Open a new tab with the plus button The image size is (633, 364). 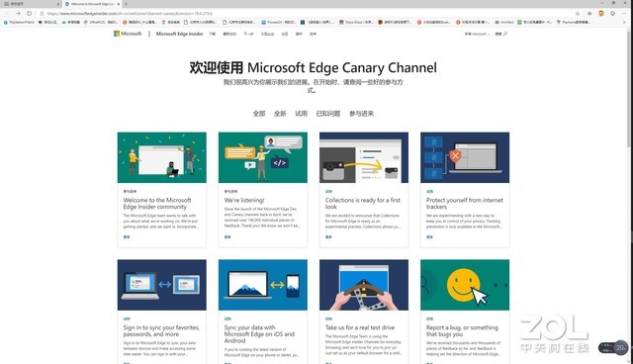tap(127, 4)
